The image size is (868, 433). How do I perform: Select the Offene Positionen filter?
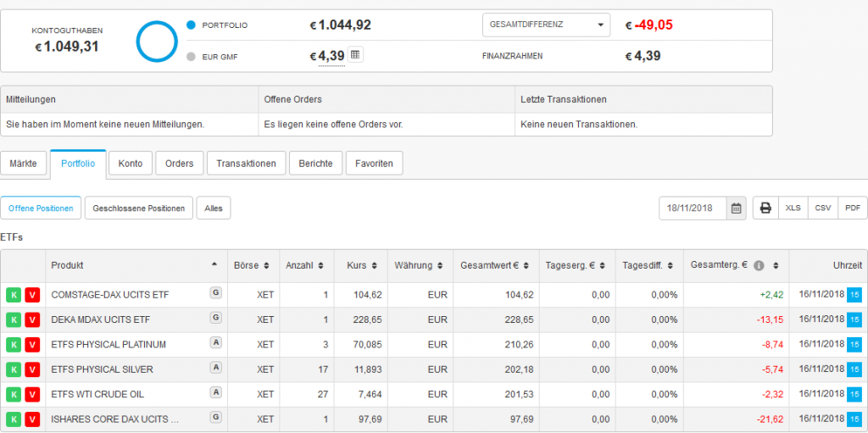point(41,208)
